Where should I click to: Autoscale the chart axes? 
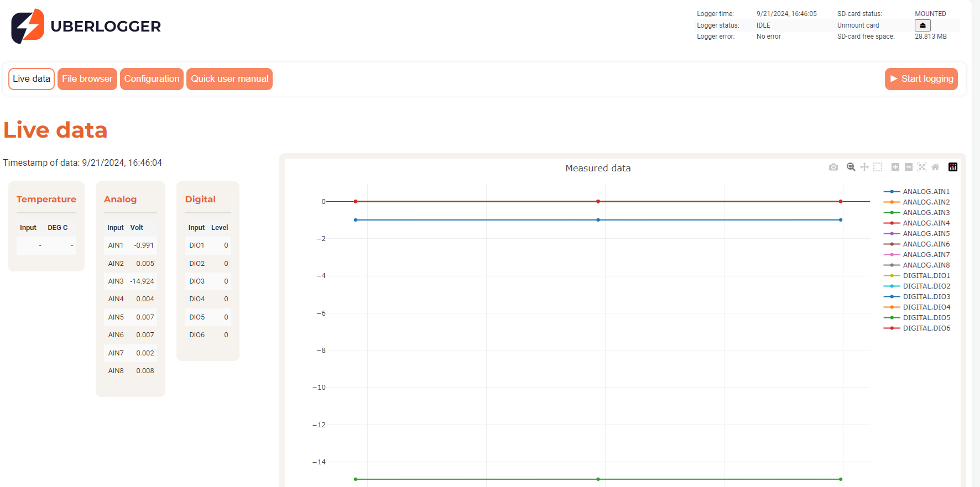tap(922, 167)
